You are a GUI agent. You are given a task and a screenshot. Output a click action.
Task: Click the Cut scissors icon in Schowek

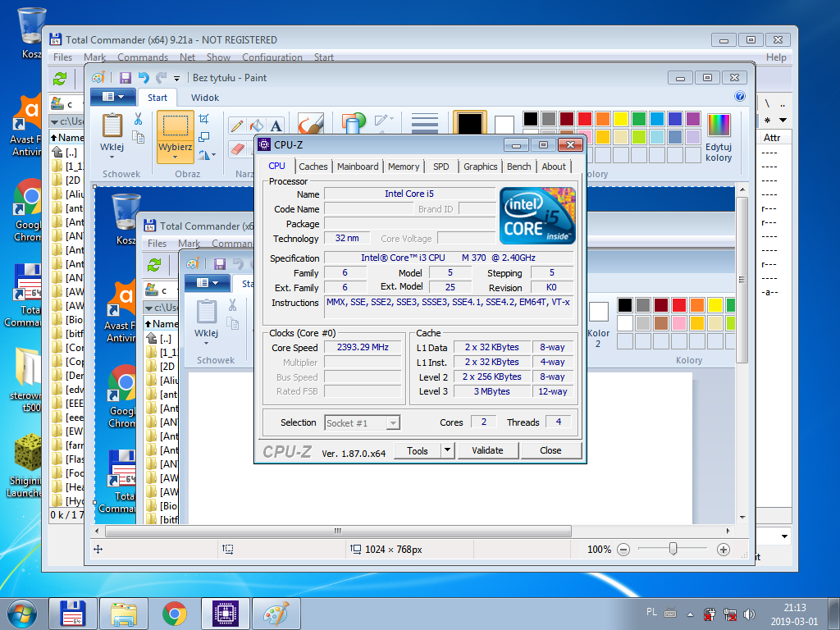pyautogui.click(x=138, y=119)
